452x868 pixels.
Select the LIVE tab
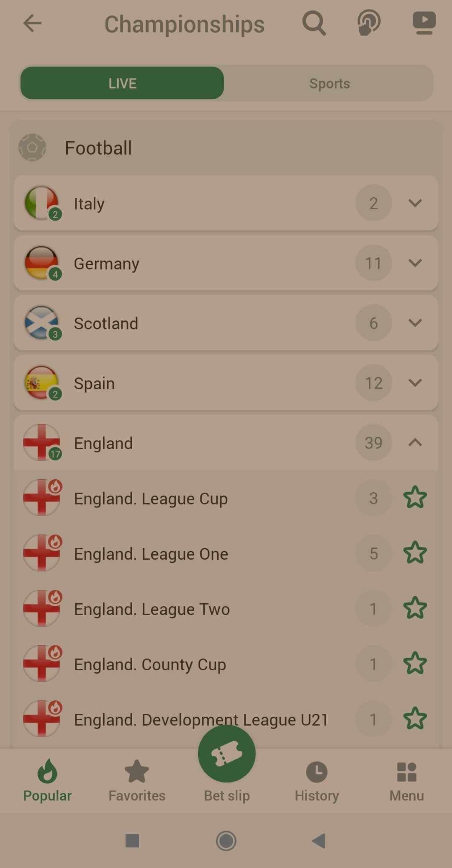(122, 83)
